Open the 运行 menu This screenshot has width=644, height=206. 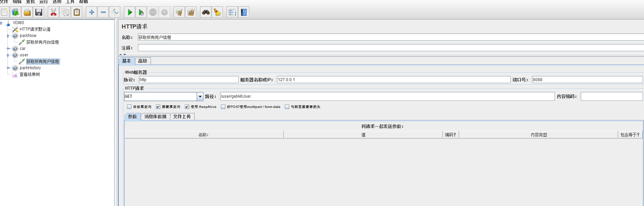coord(43,2)
